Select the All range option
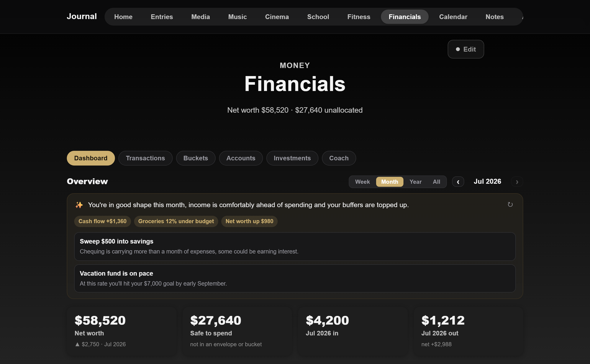The image size is (590, 364). [436, 182]
